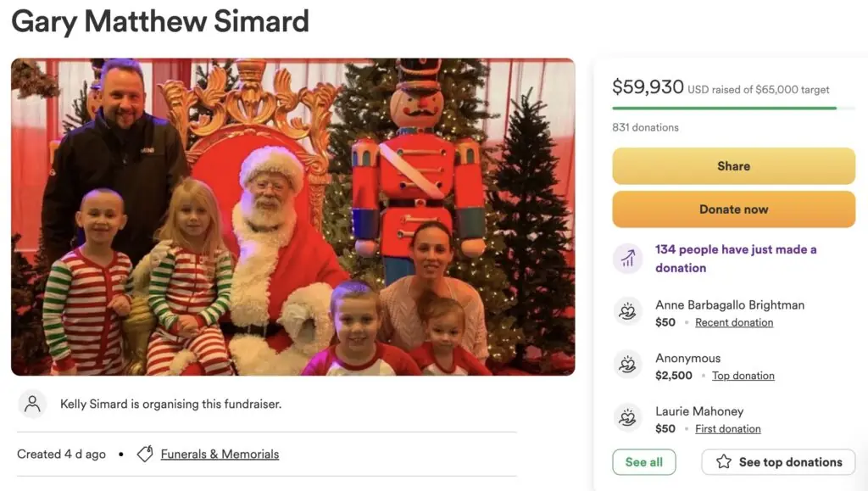Click the donation icon next to Laurie Mahoney
This screenshot has width=868, height=491.
click(x=628, y=418)
